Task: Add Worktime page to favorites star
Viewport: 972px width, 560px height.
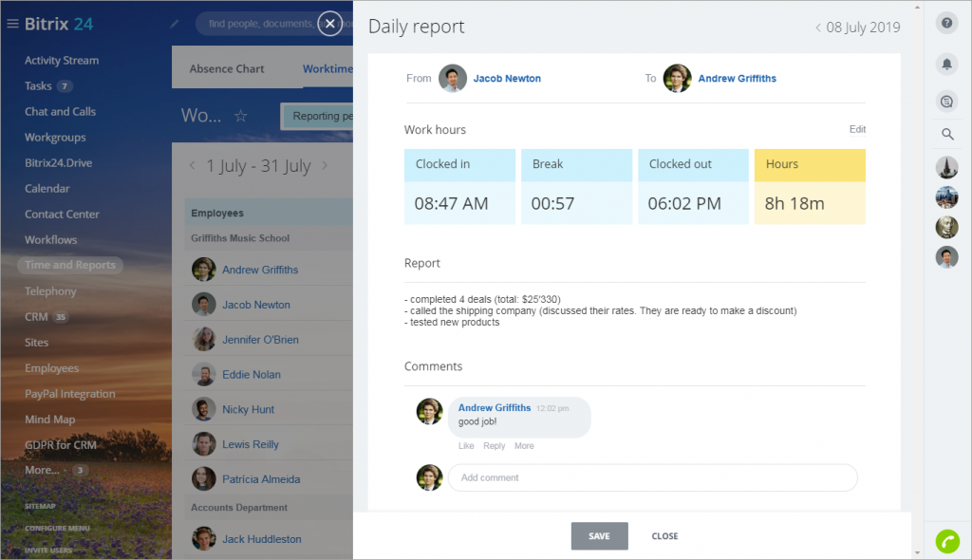Action: 240,116
